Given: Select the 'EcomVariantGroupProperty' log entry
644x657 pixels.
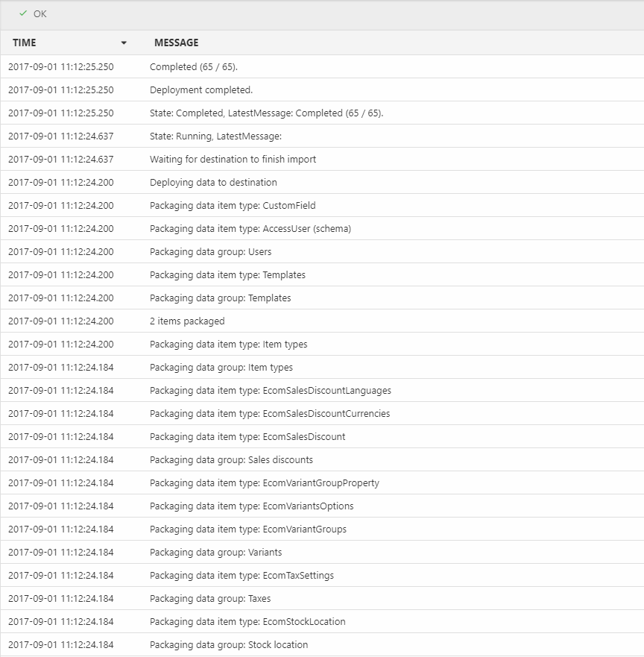Looking at the screenshot, I should [264, 483].
